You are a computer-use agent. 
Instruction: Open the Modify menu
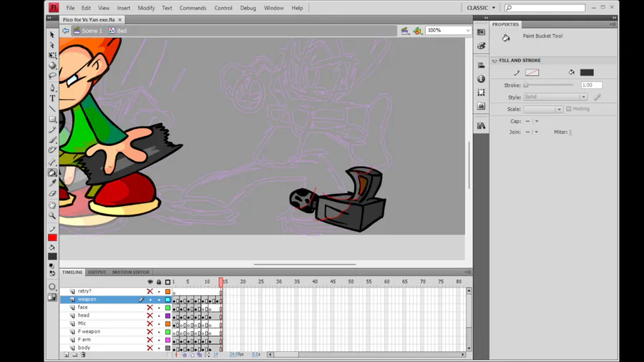click(146, 8)
